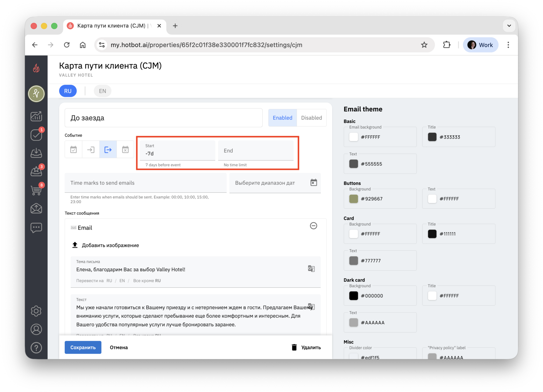This screenshot has width=543, height=392.
Task: Open the Buttons Background #929667 swatch
Action: 354,199
